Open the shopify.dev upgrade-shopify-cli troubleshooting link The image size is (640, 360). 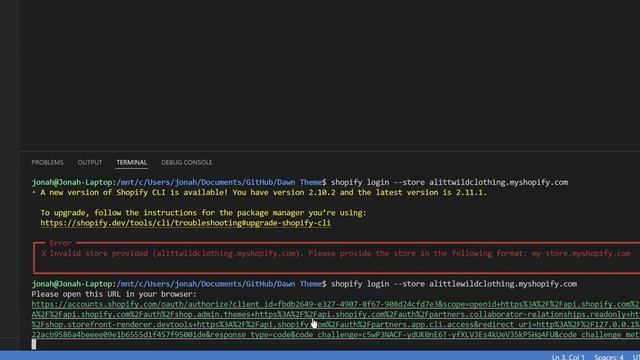point(186,223)
